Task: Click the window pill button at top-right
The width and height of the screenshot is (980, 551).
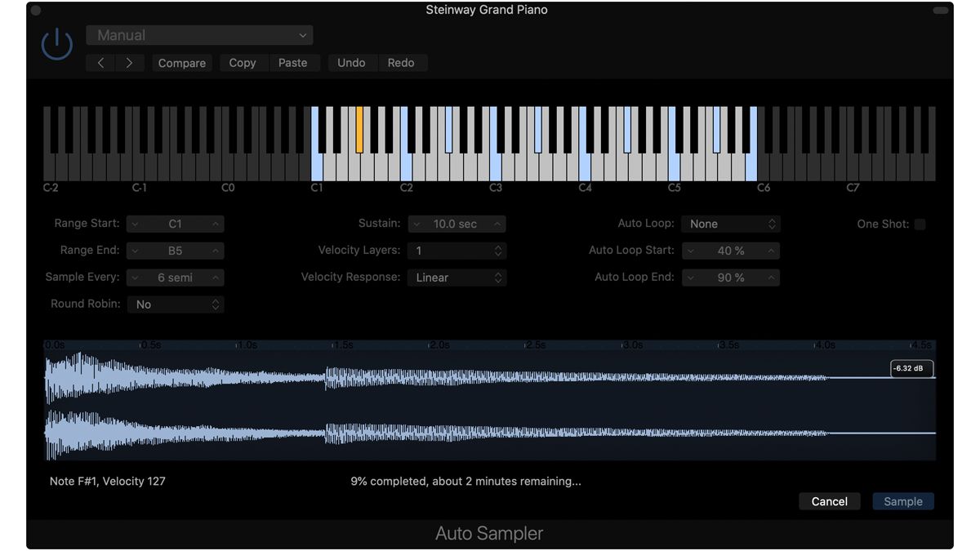Action: [x=942, y=11]
